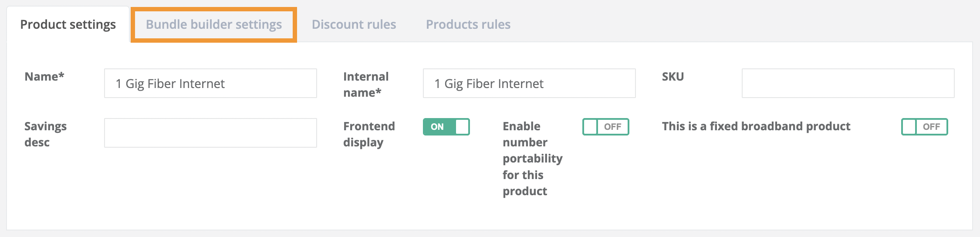This screenshot has height=237, width=980.
Task: Enable number portability for this product
Action: coord(605,127)
